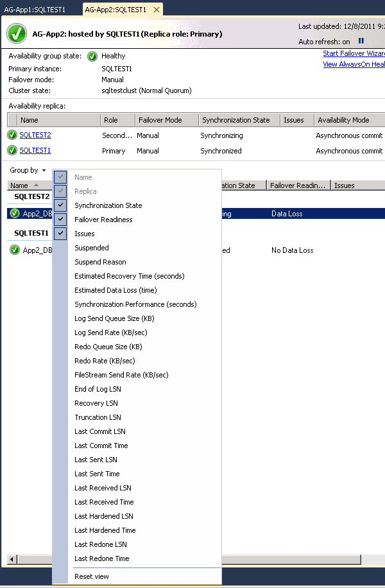This screenshot has width=385, height=588.
Task: Open the SQLTEST1 replica link
Action: (x=35, y=150)
